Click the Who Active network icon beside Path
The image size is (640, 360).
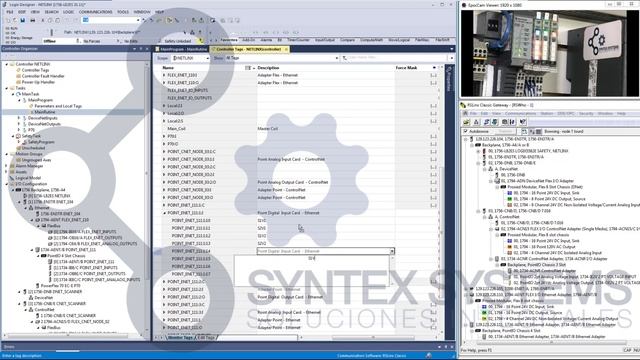click(x=193, y=32)
